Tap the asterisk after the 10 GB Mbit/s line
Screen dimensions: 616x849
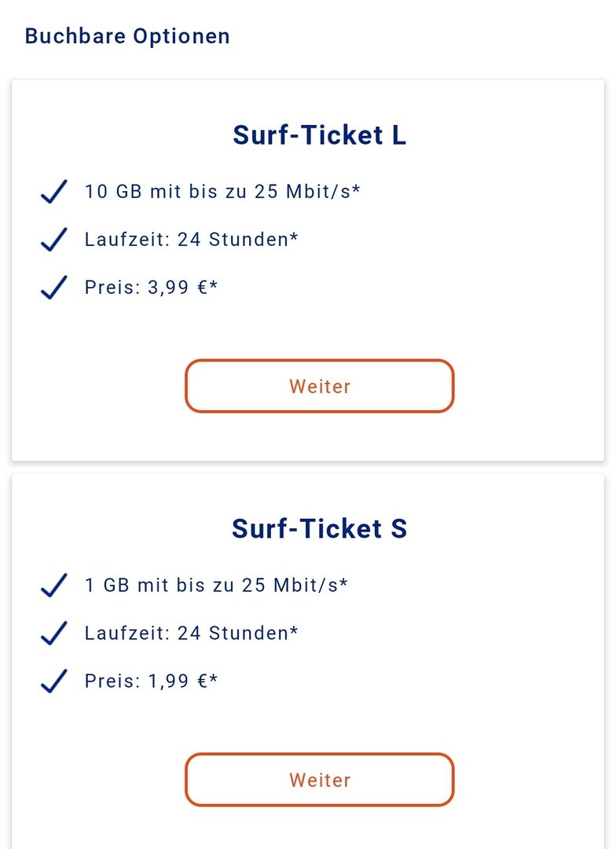pyautogui.click(x=356, y=189)
